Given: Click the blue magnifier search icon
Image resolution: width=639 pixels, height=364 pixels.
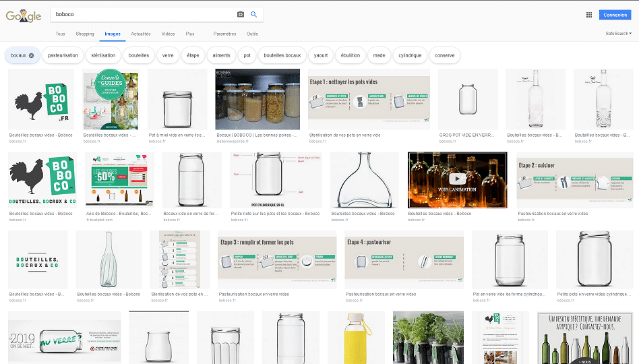Looking at the screenshot, I should [x=254, y=14].
